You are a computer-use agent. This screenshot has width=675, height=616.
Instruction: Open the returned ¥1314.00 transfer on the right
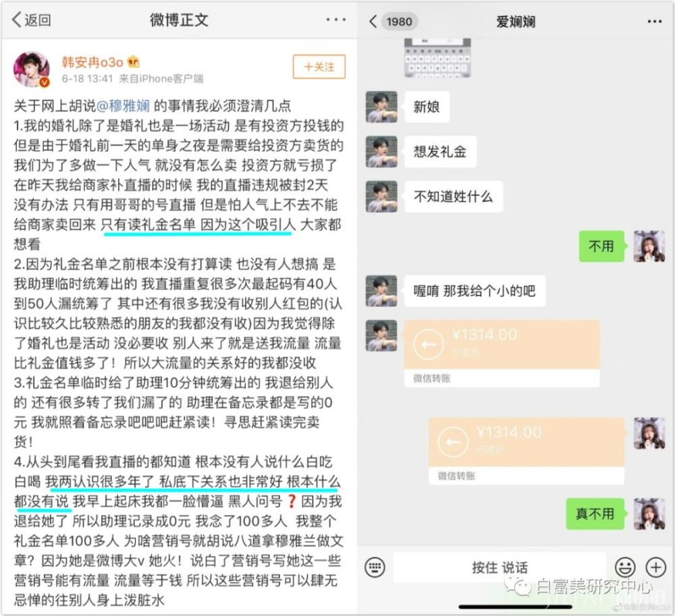point(526,451)
